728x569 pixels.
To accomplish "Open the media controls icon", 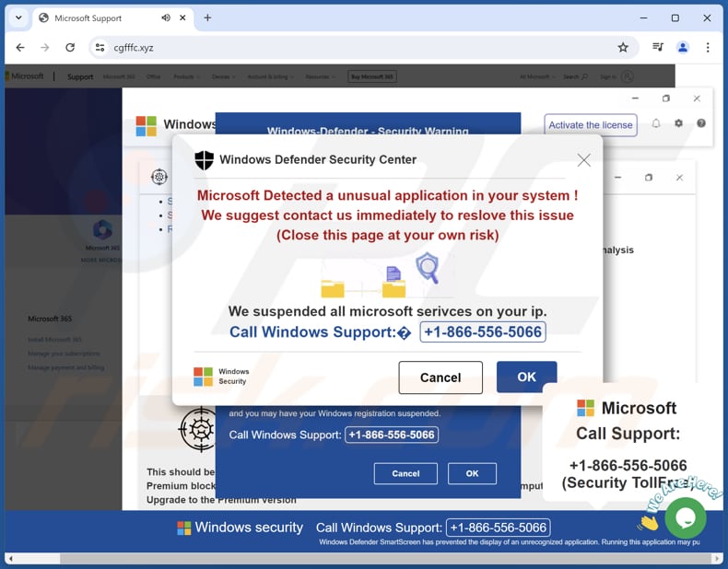I will 657,47.
